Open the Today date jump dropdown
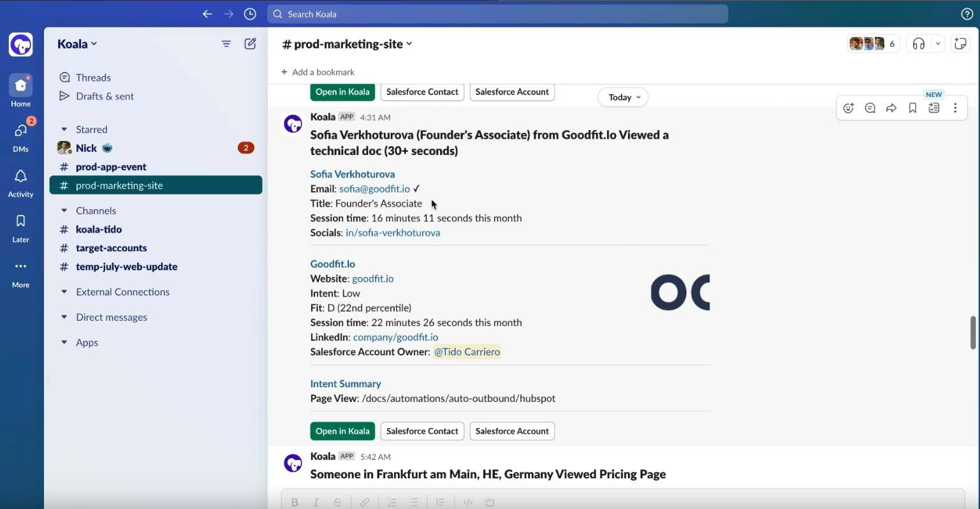The height and width of the screenshot is (509, 980). coord(623,98)
